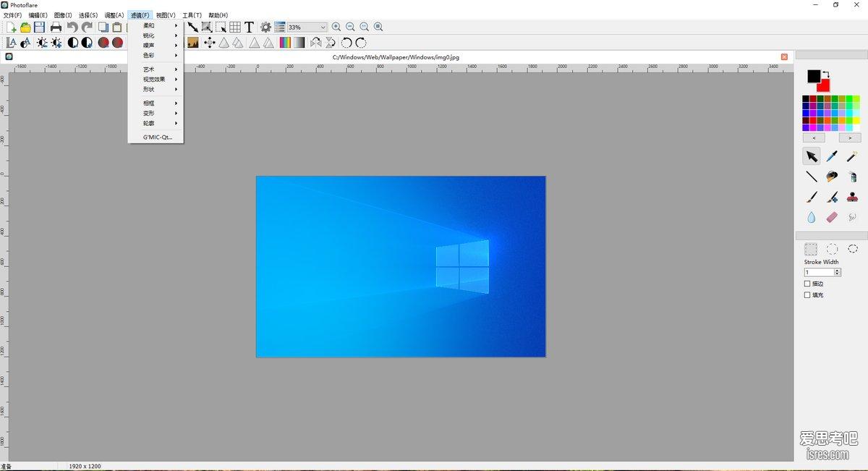Expand the 锐化 filter submenu
This screenshot has height=471, width=868.
click(156, 35)
